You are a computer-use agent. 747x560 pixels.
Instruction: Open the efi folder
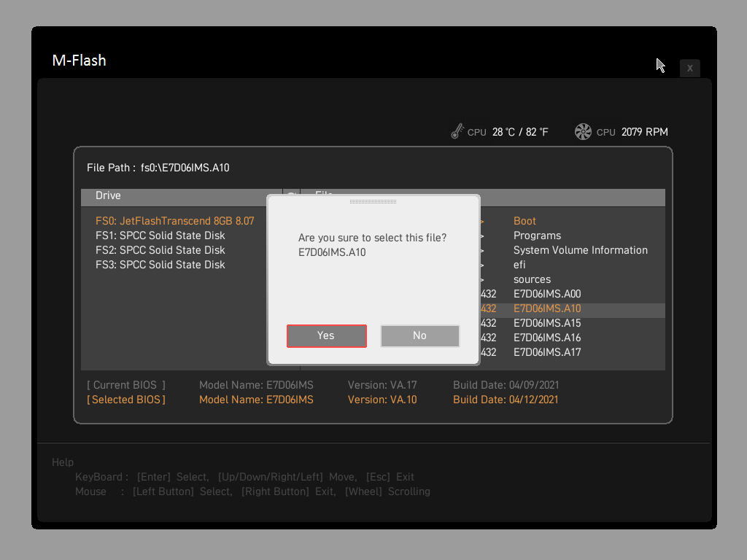tap(519, 265)
